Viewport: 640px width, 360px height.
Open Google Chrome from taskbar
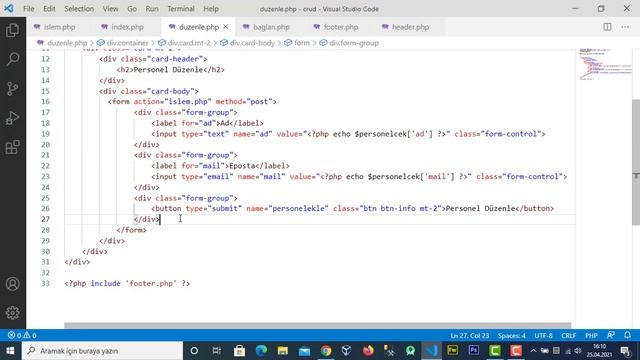[326, 351]
